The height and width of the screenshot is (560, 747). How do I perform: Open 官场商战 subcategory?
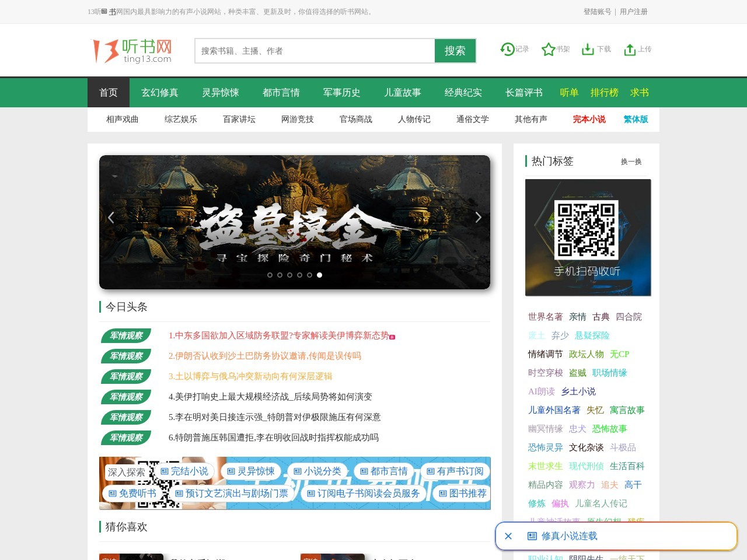click(x=356, y=119)
